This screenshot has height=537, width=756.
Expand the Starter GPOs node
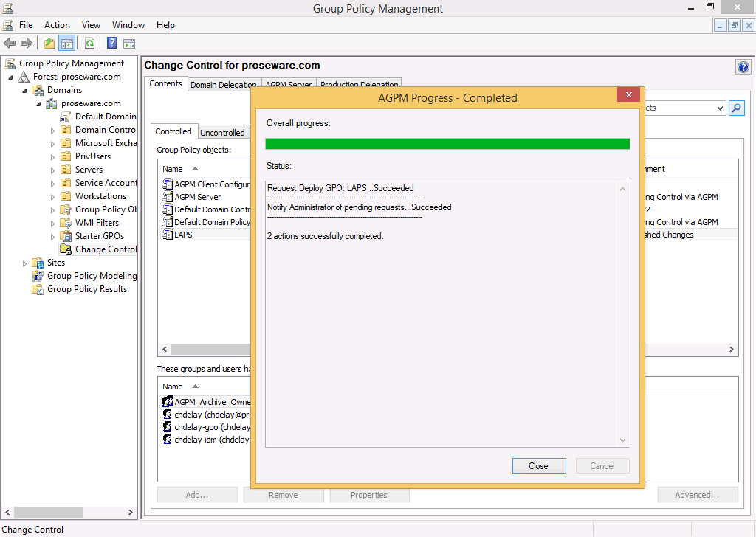click(x=53, y=237)
